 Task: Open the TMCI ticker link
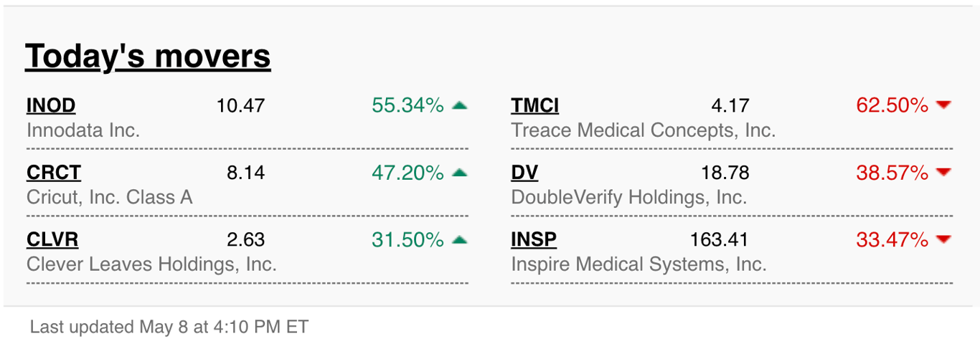pyautogui.click(x=535, y=106)
